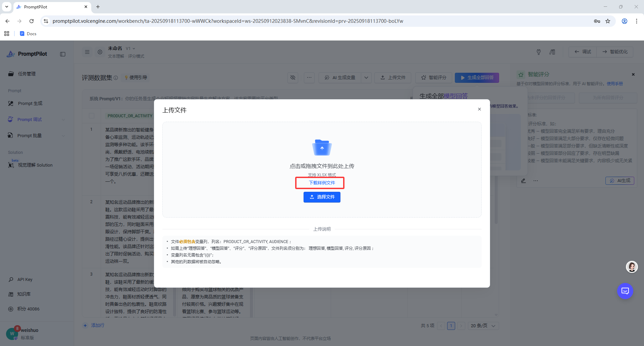Toggle the hide-eye icon in dataset toolbar
Viewport: 644px width, 346px height.
point(293,77)
